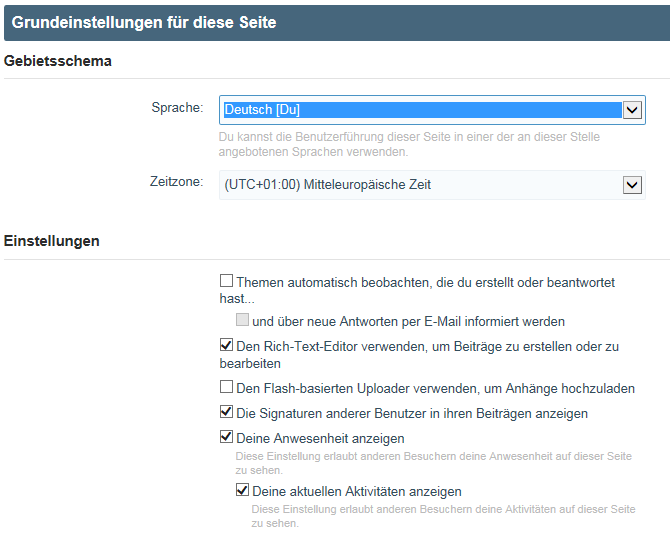Click the arrow button of Sprache combo box
The height and width of the screenshot is (546, 670).
click(632, 110)
